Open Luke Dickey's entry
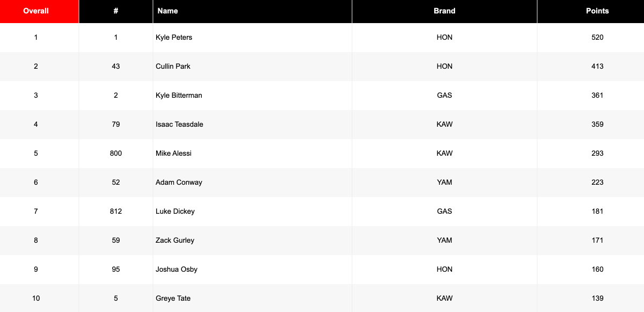 click(175, 212)
